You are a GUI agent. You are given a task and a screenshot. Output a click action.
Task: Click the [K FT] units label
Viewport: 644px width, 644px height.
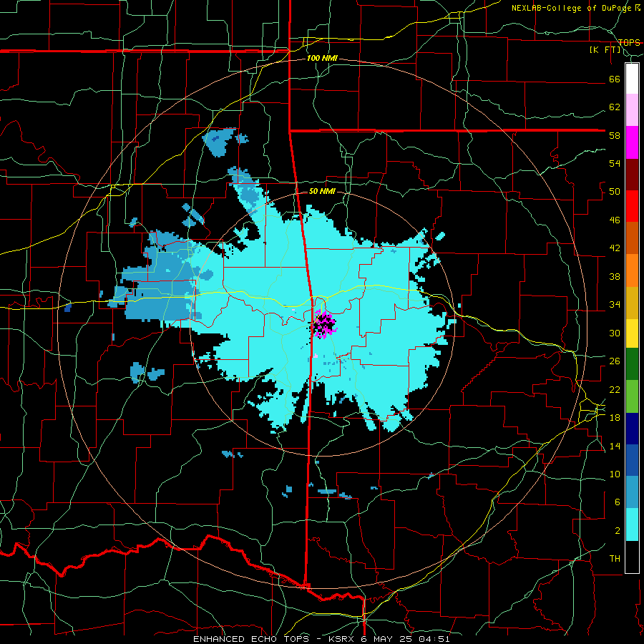point(605,49)
